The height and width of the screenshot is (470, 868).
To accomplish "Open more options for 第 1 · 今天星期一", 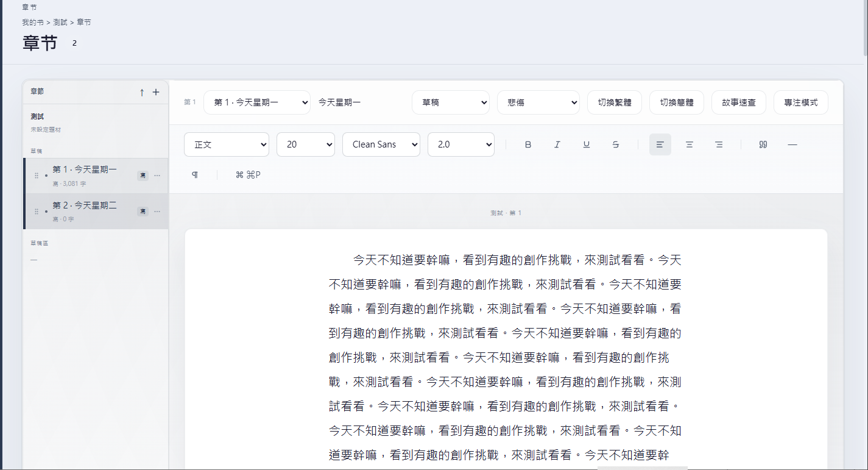I will click(157, 176).
